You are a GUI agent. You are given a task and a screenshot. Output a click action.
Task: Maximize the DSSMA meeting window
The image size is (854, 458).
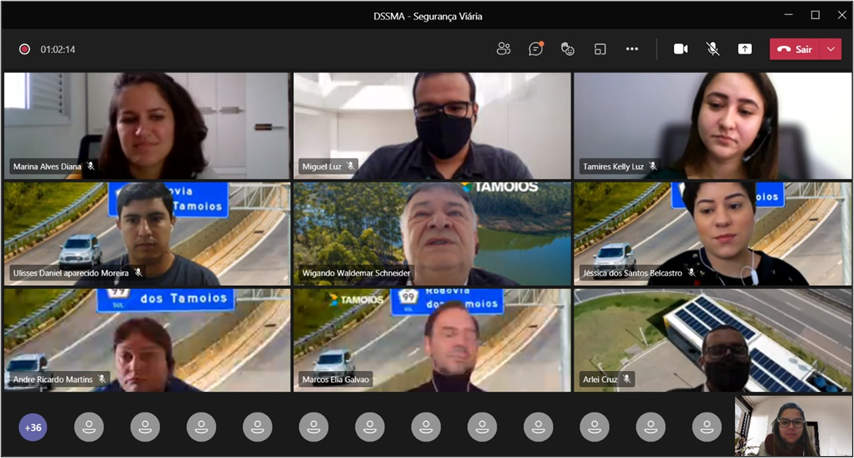pyautogui.click(x=815, y=14)
